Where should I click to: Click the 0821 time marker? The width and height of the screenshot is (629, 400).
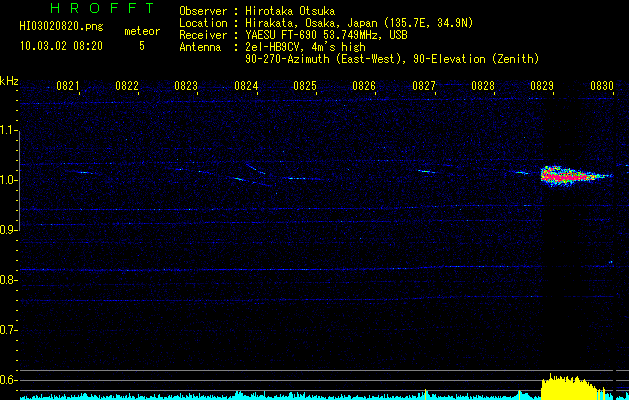(x=67, y=86)
